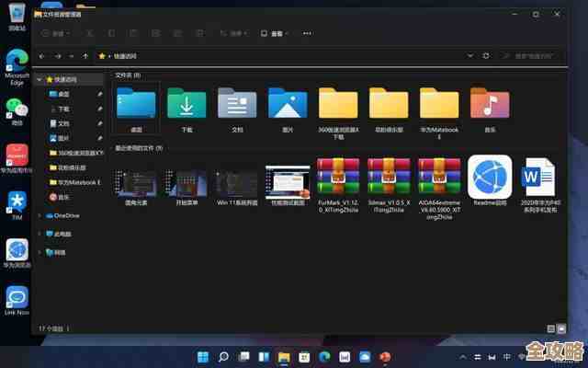This screenshot has height=368, width=588.
Task: Open the 音乐 (Music) folder icon
Action: (489, 105)
